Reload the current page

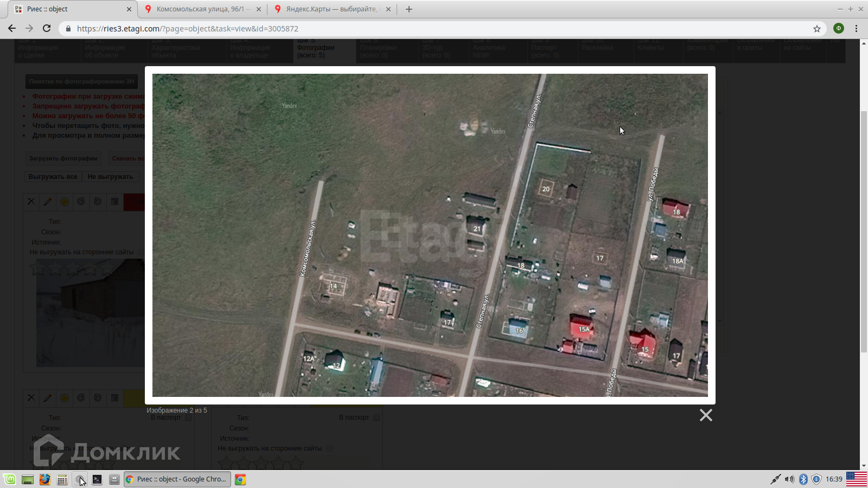coord(47,28)
